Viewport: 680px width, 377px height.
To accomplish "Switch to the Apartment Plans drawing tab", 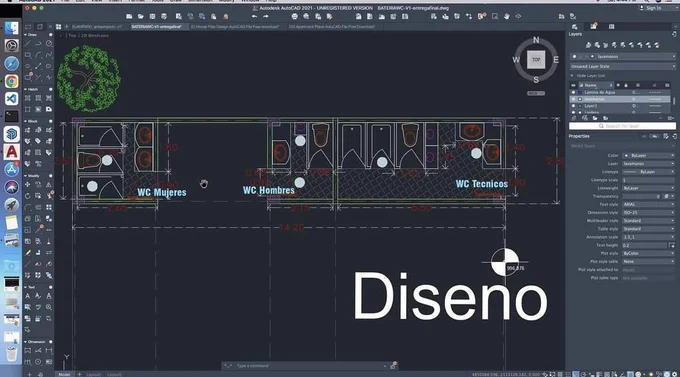I will (x=332, y=27).
